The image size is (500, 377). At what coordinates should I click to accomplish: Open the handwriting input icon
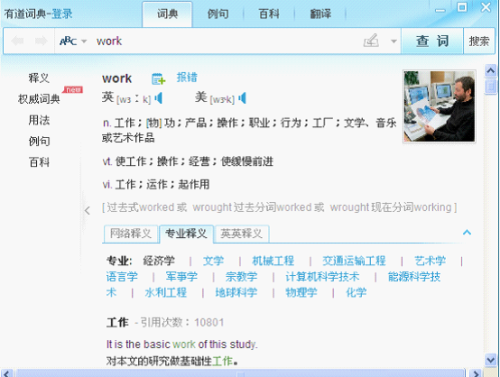371,41
